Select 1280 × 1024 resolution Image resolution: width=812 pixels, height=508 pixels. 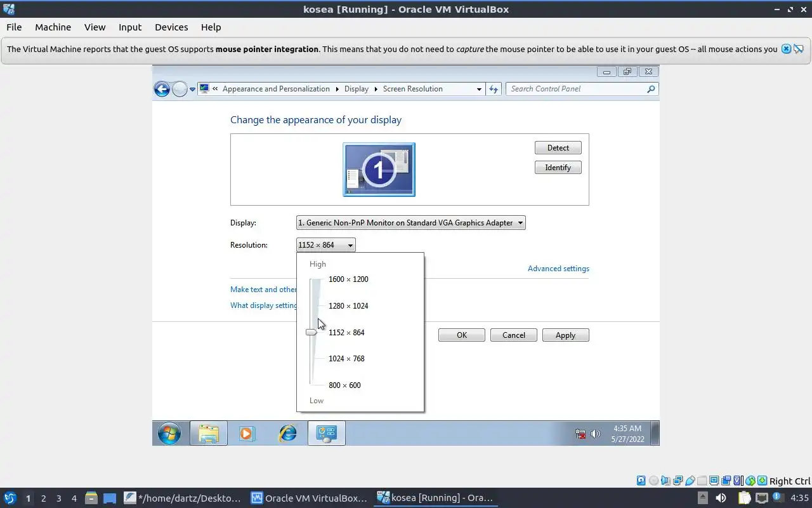pyautogui.click(x=348, y=306)
